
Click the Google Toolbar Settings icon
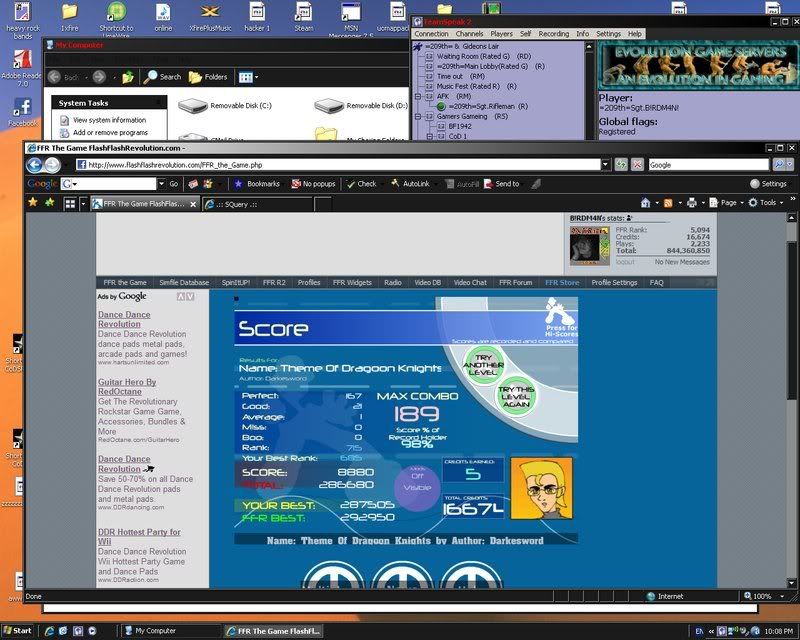click(755, 184)
